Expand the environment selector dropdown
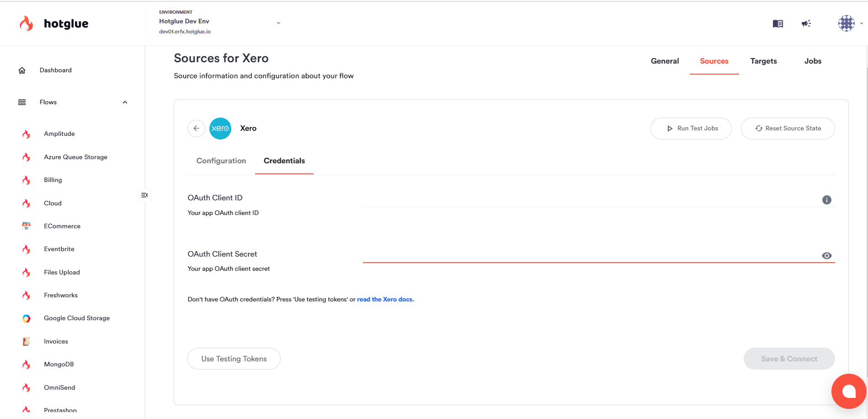Screen dimensions: 868x419 pos(278,23)
